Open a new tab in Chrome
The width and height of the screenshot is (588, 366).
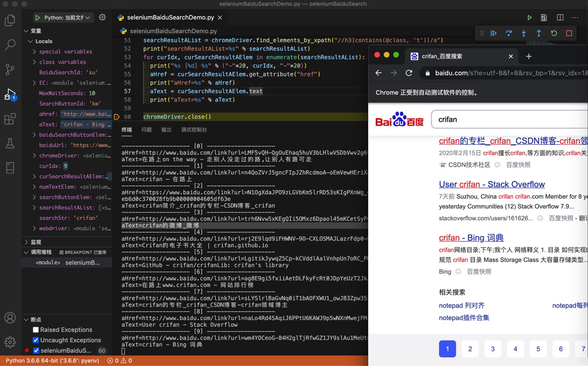(x=529, y=56)
